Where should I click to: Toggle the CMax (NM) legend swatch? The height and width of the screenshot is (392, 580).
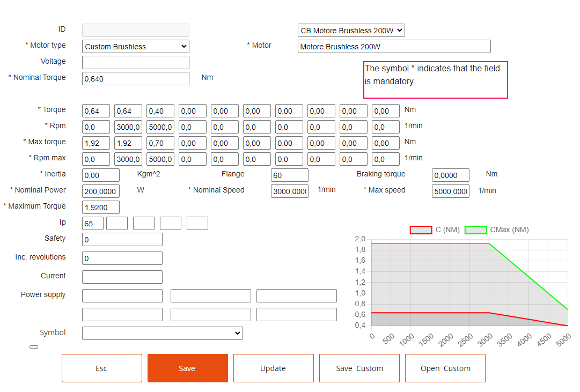(476, 230)
